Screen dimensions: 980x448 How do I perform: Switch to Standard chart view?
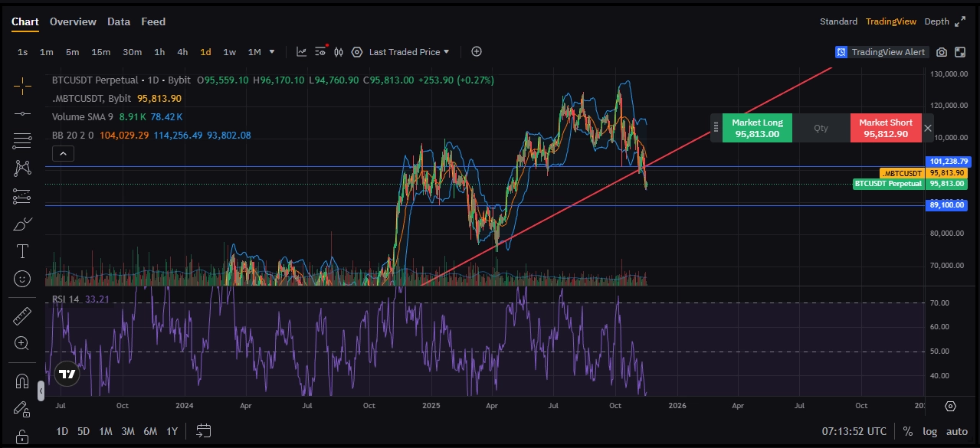[838, 21]
